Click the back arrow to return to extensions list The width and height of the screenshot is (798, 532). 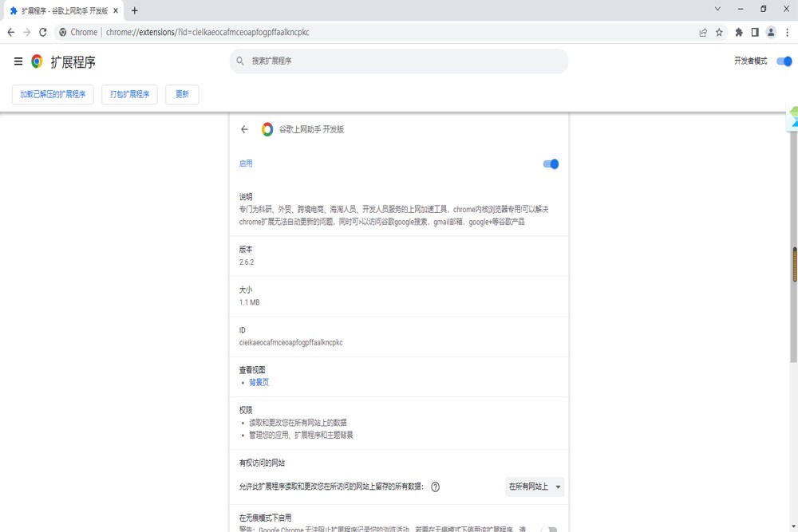click(245, 129)
